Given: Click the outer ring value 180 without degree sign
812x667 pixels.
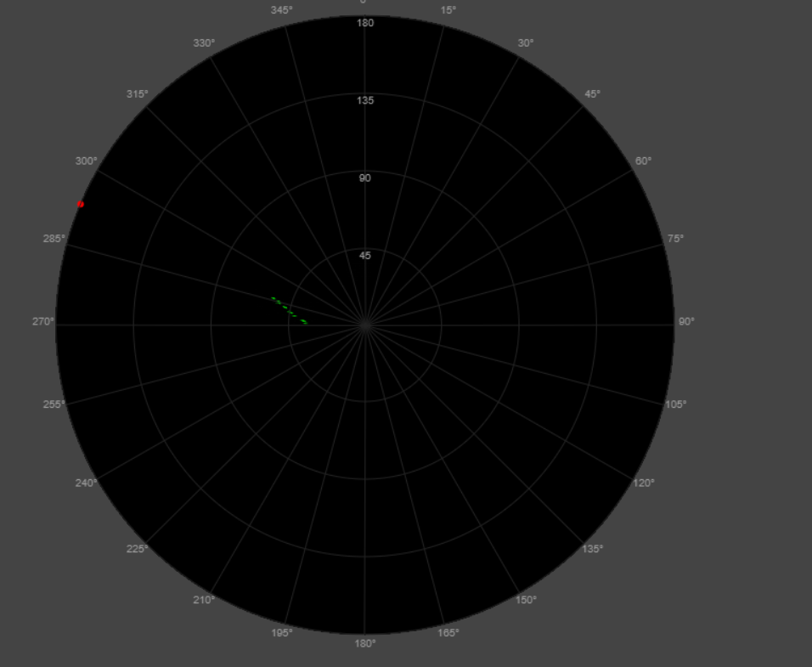Looking at the screenshot, I should pos(365,23).
